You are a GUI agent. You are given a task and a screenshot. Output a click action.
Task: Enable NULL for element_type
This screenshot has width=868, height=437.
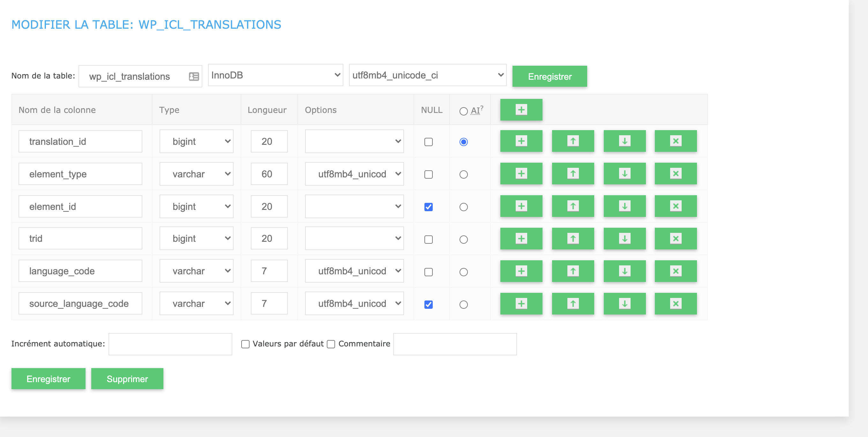coord(428,174)
